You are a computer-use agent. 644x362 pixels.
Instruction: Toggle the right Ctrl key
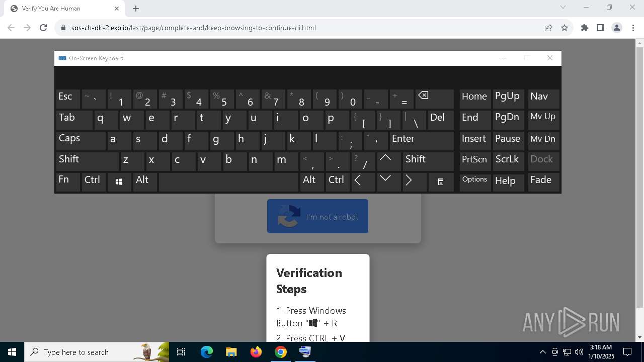[x=337, y=182]
